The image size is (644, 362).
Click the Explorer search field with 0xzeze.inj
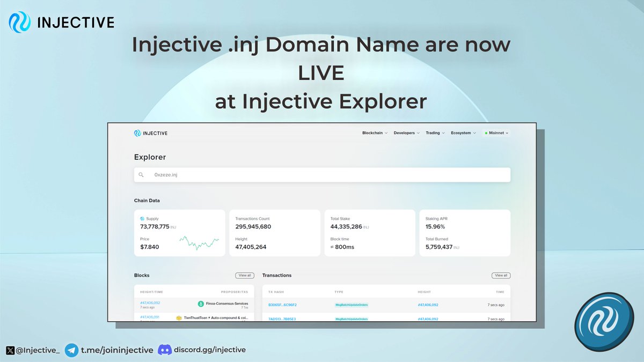tap(322, 175)
